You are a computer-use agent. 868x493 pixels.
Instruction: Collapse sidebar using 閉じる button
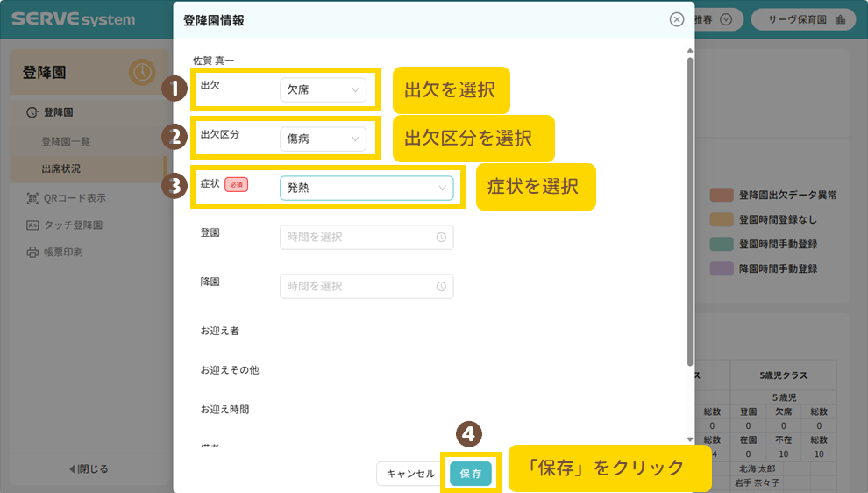tap(89, 469)
